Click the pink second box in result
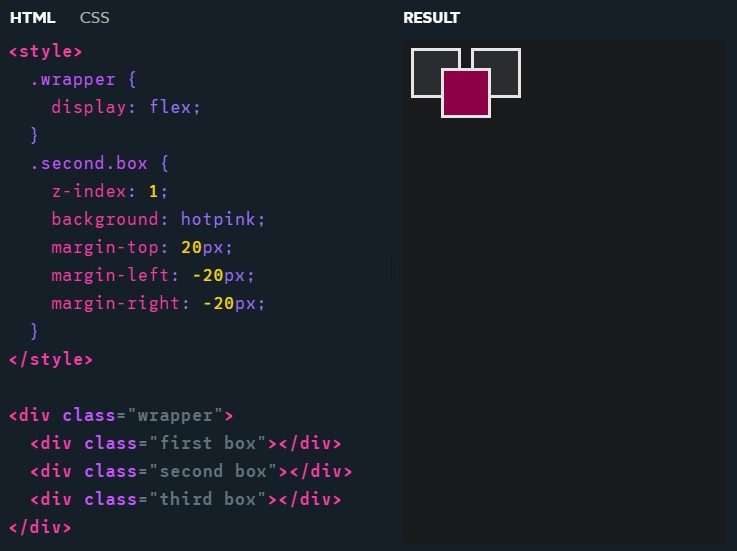Image resolution: width=737 pixels, height=551 pixels. [466, 93]
